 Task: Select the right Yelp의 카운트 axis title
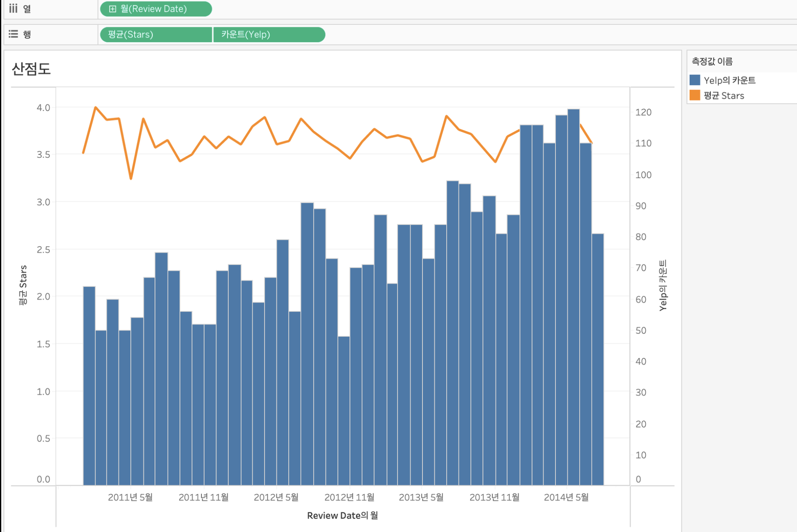click(663, 285)
